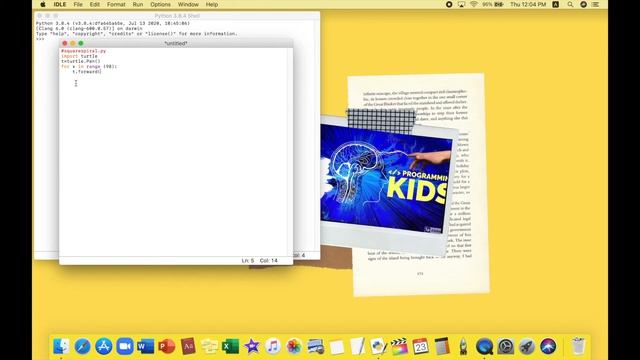This screenshot has width=640, height=360.
Task: Open Zoom from the dock
Action: [x=125, y=347]
